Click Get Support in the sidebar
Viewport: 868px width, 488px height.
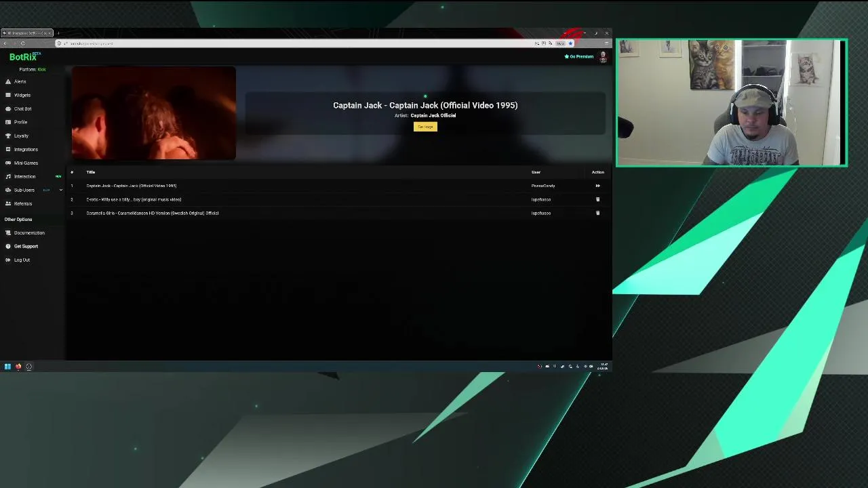click(26, 246)
